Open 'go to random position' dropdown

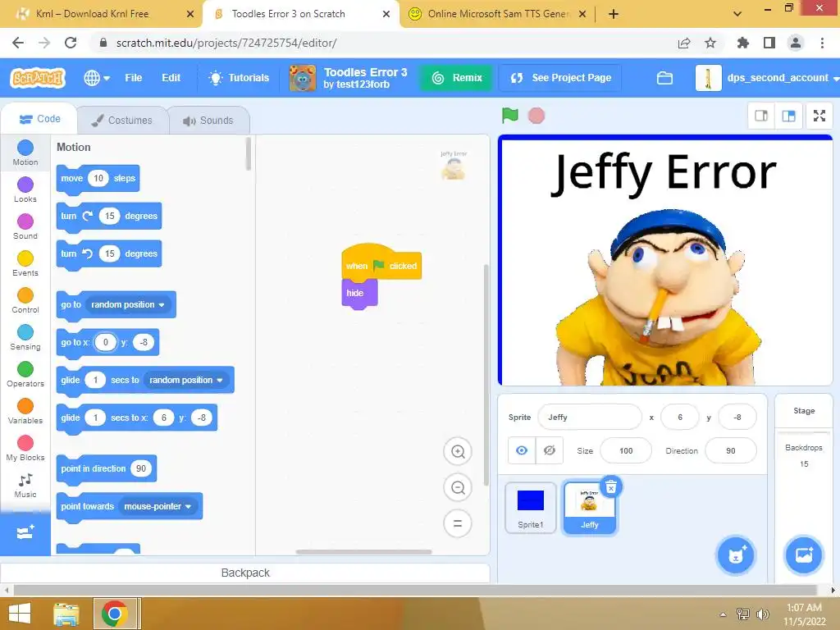click(127, 304)
